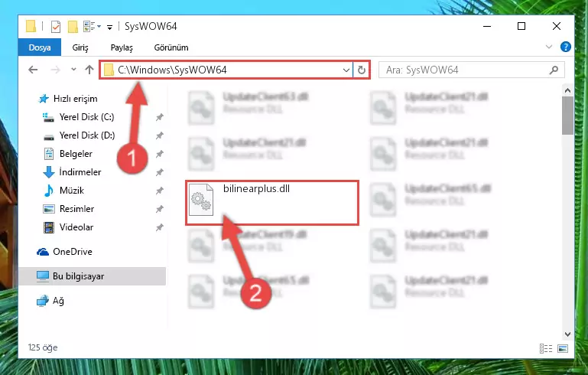Open Resimler folder in sidebar
This screenshot has height=375, width=588.
click(x=76, y=209)
